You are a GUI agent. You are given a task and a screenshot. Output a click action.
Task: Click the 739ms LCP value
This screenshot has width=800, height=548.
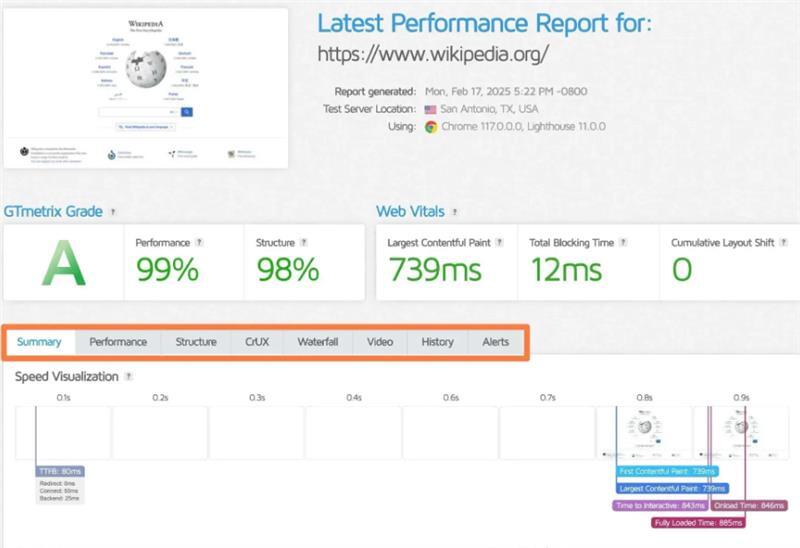pos(435,269)
